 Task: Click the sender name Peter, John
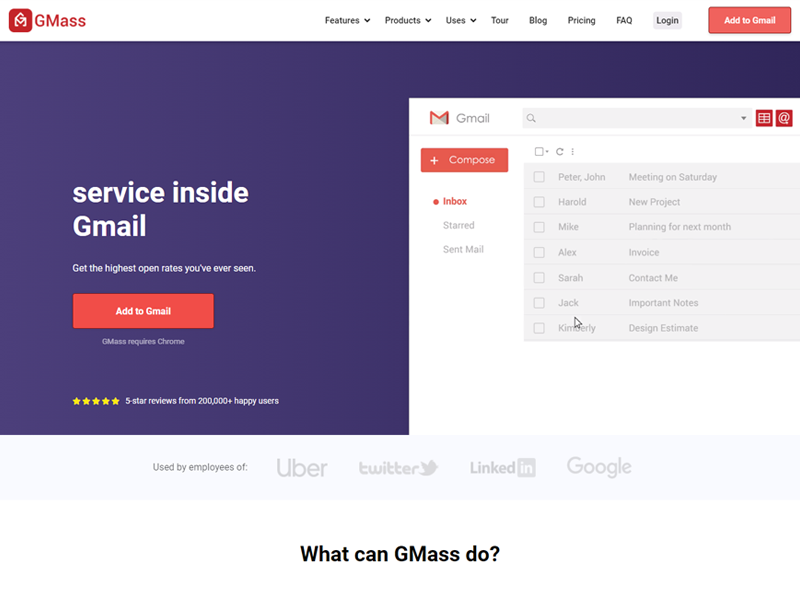582,177
